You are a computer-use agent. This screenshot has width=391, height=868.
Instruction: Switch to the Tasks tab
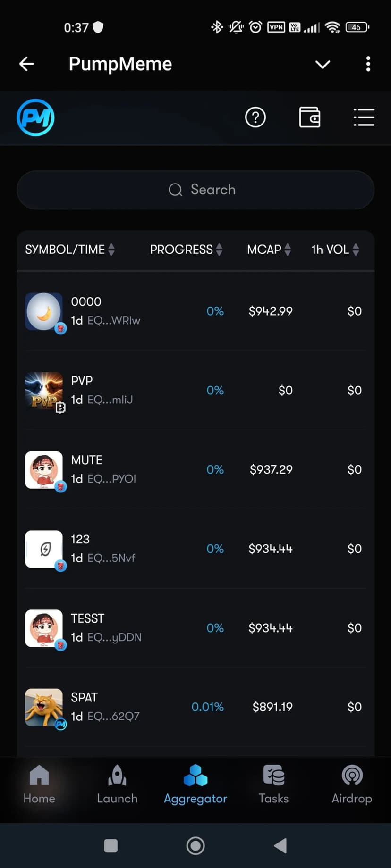click(x=273, y=785)
